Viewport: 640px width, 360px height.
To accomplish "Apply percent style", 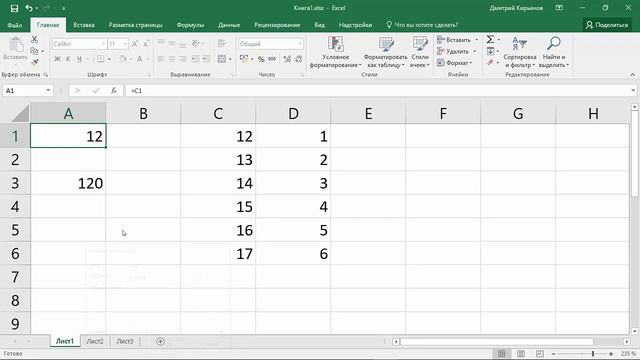I will 261,59.
